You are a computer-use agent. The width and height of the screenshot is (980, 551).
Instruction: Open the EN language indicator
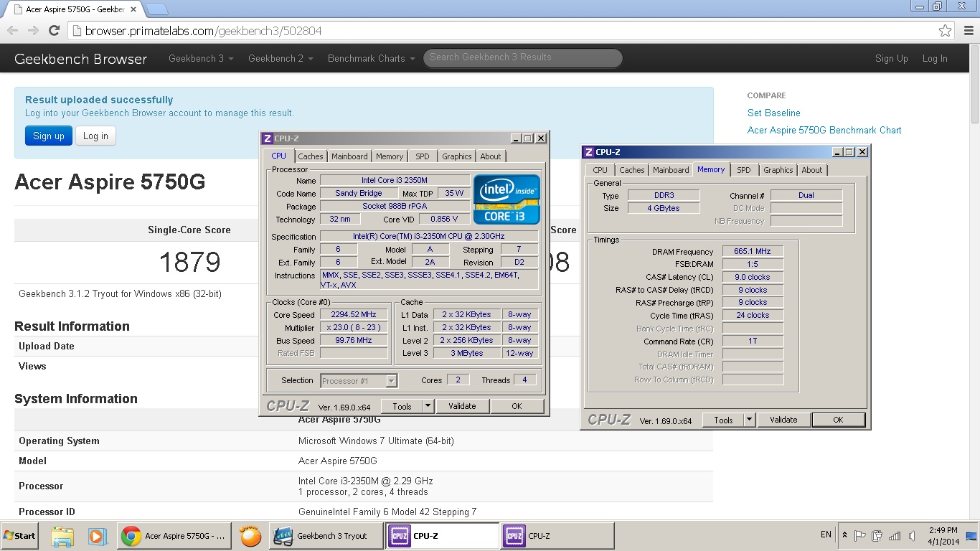point(826,535)
